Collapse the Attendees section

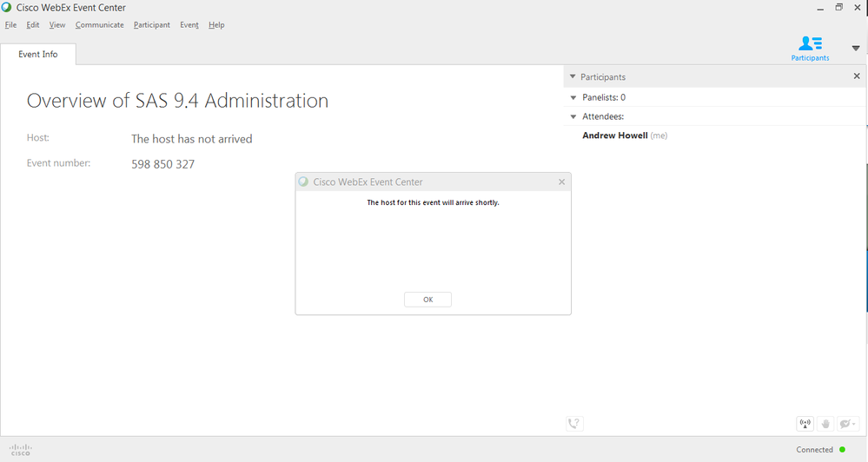(x=573, y=116)
